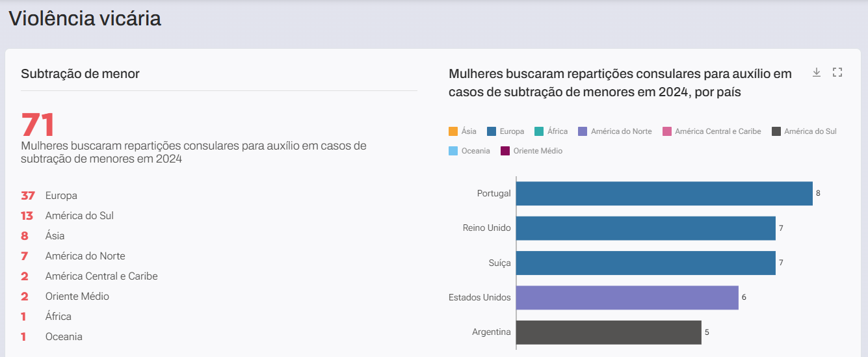Screen dimensions: 868x357
Task: Toggle the Oceania legend series
Action: tap(469, 151)
